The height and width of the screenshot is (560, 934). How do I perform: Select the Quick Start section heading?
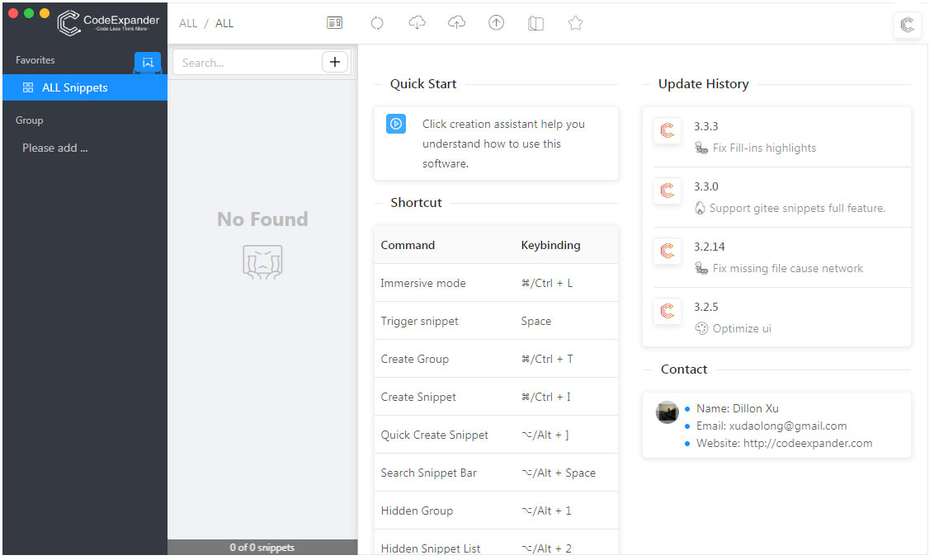pyautogui.click(x=424, y=83)
